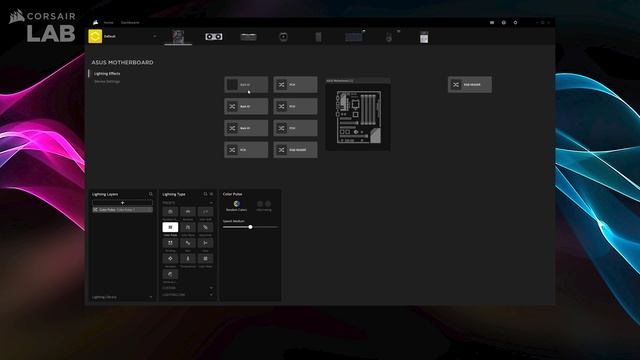Image resolution: width=640 pixels, height=360 pixels.
Task: Pick the second Alternating color swatch
Action: click(x=268, y=204)
